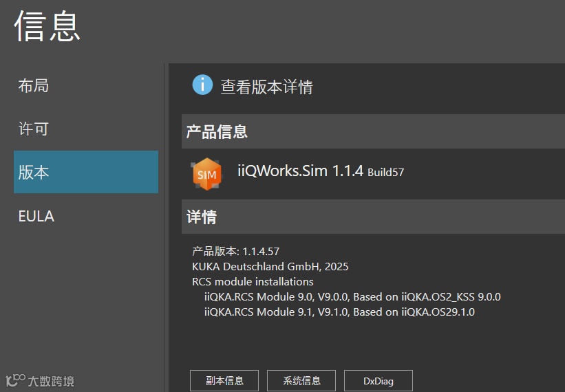Open the 布局 section in sidebar

(34, 86)
